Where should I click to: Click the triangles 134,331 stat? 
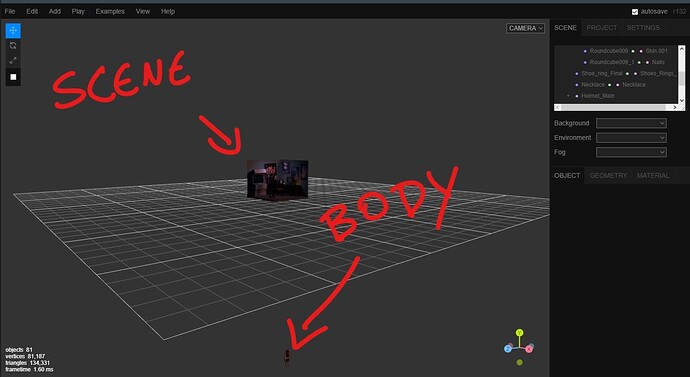point(27,363)
